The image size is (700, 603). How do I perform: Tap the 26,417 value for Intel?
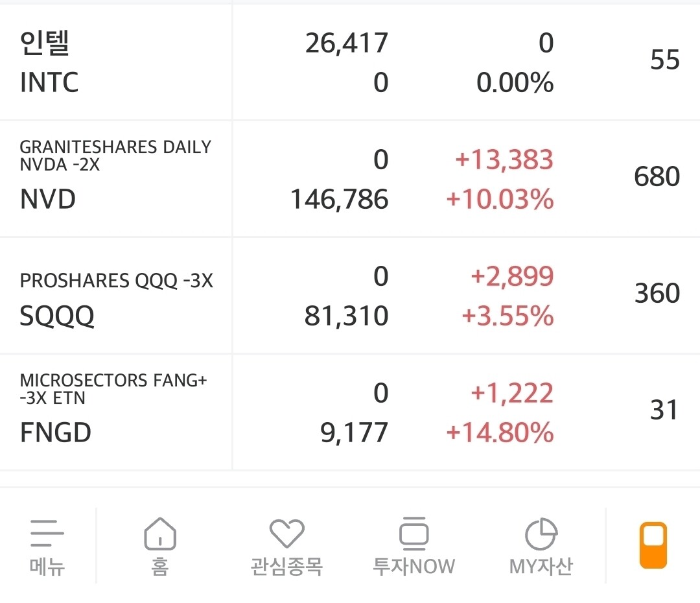click(x=347, y=43)
